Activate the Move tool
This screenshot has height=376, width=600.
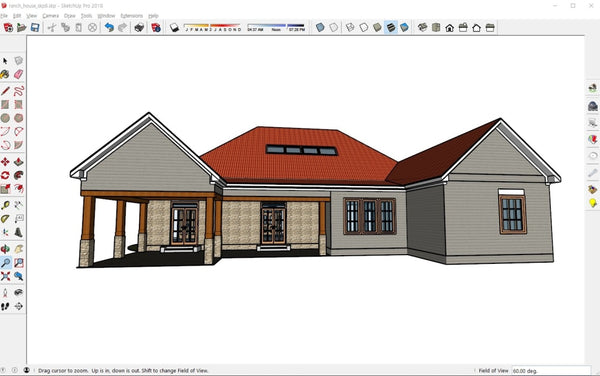[5, 162]
